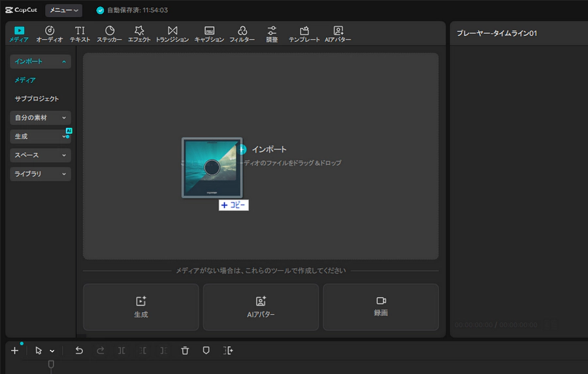This screenshot has height=374, width=588.
Task: Click the 生成 card button
Action: click(141, 307)
